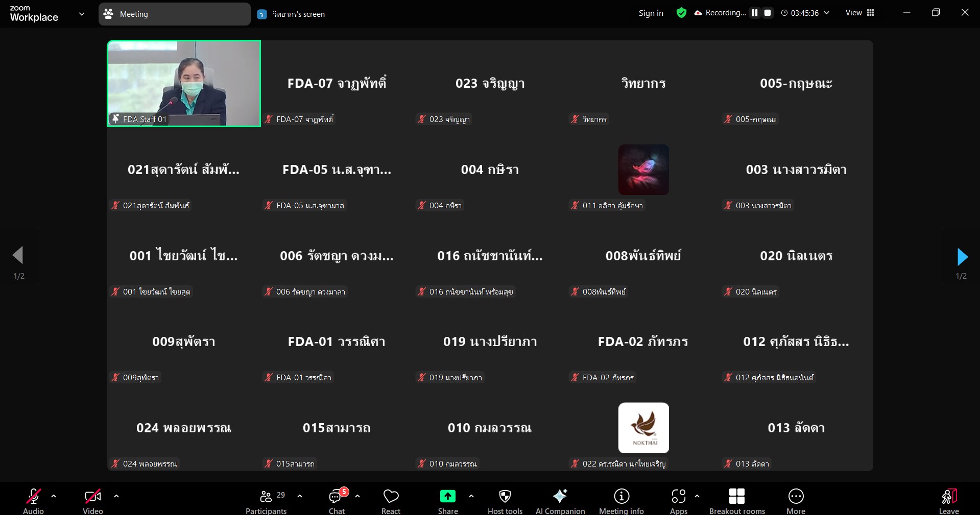Select 001 ไชยวัฒน์ participant tile
Viewport: 980px width, 515px height.
184,256
